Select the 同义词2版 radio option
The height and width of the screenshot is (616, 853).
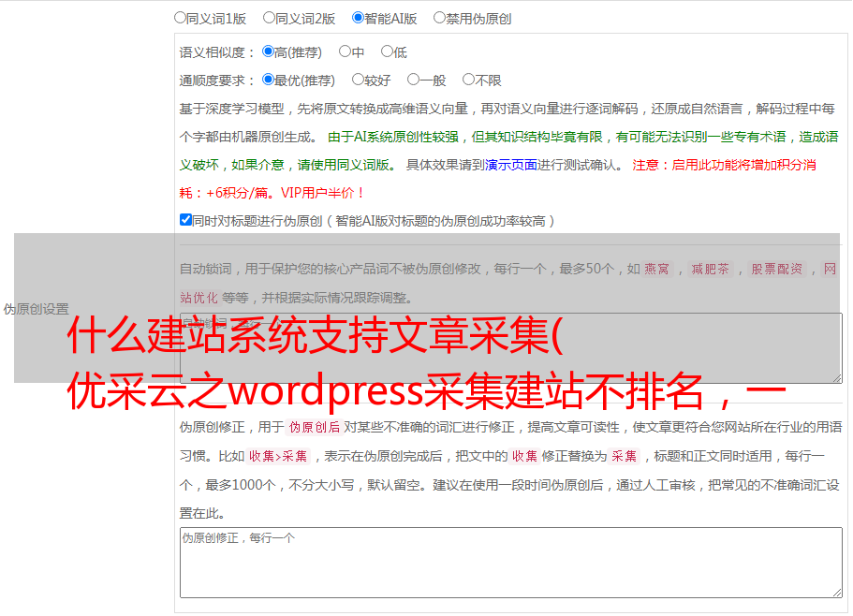point(269,18)
